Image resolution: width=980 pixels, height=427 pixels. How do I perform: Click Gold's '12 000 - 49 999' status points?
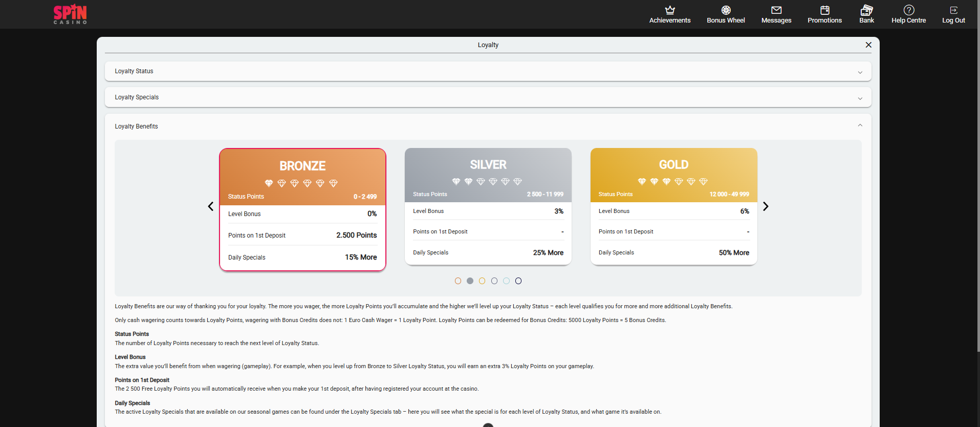[x=729, y=194]
